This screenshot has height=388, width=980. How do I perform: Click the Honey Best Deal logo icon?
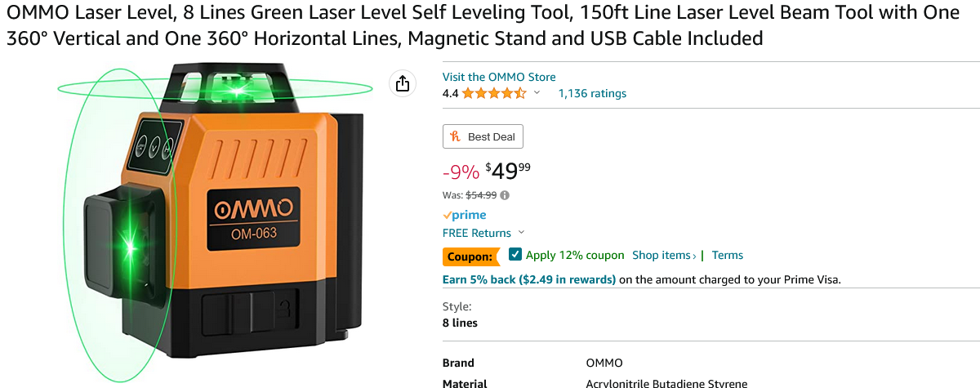pos(457,136)
